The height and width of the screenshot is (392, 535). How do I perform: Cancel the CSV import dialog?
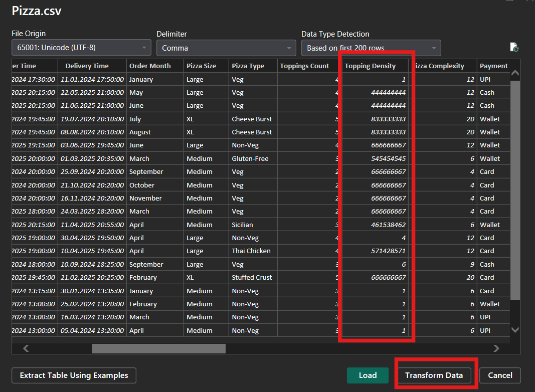tap(500, 375)
